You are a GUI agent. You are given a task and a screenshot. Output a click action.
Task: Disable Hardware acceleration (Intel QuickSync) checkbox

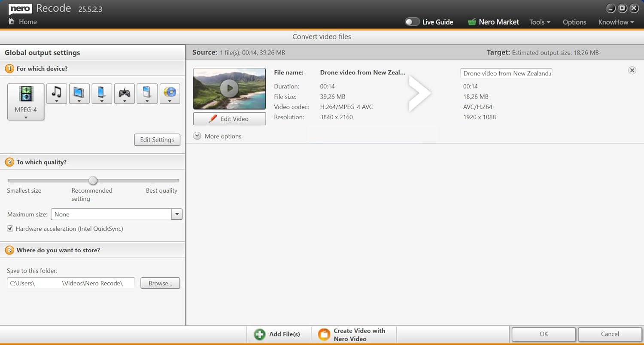pyautogui.click(x=10, y=229)
